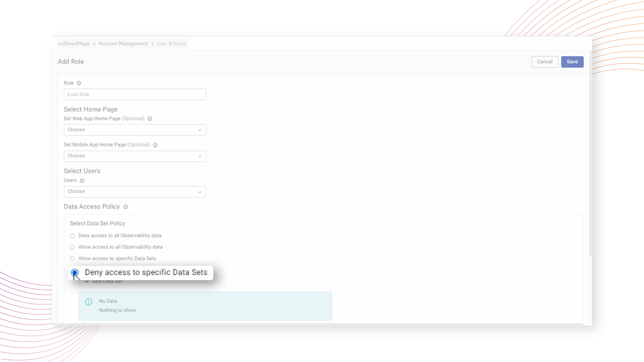The height and width of the screenshot is (362, 644).
Task: Open the Mobile App Home Page dropdown
Action: click(x=135, y=156)
